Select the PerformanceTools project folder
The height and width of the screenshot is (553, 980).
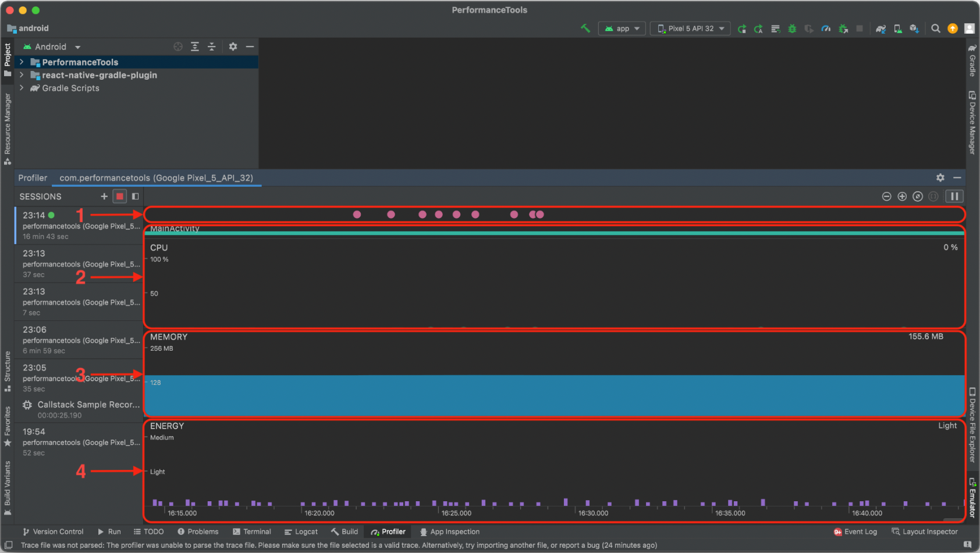tap(80, 62)
